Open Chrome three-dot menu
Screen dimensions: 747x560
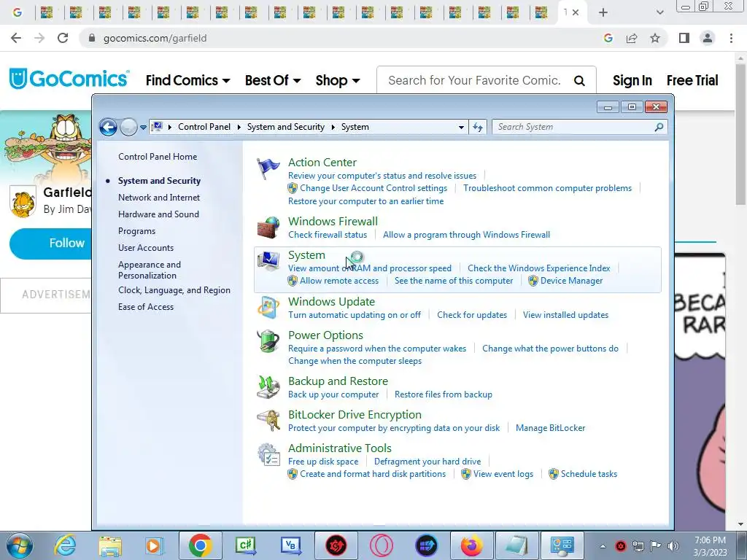point(731,38)
